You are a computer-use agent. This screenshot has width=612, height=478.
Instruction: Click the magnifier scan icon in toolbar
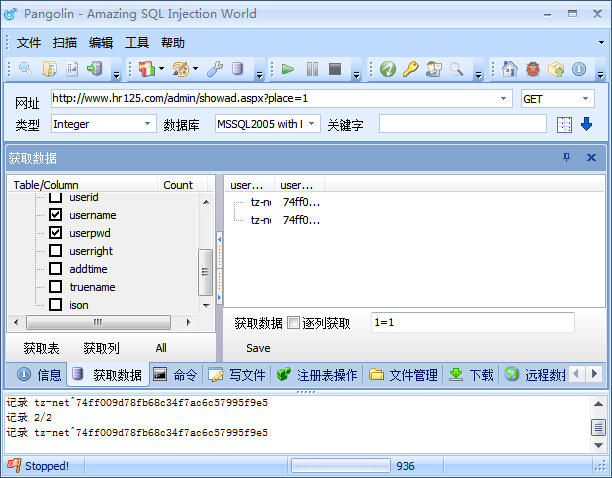pyautogui.click(x=25, y=69)
